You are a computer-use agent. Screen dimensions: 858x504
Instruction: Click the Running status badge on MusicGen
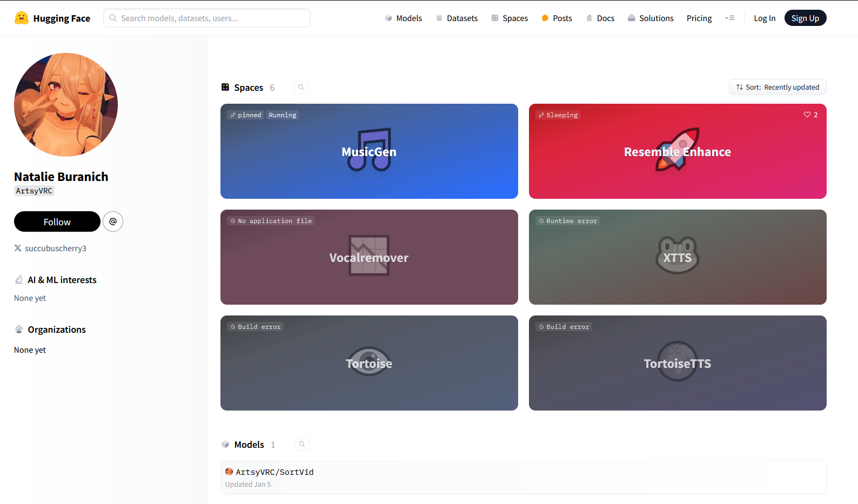[283, 115]
